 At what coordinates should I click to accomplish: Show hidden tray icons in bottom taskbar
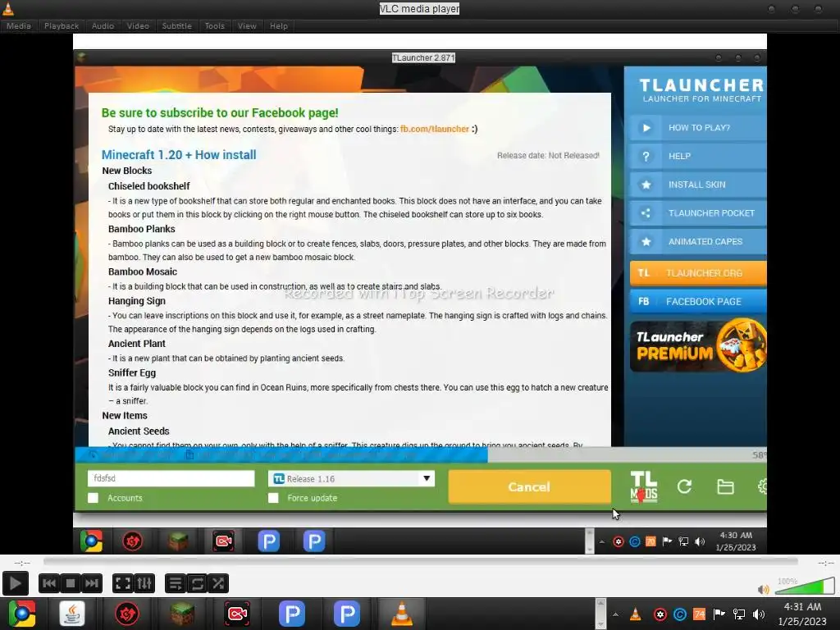point(615,614)
